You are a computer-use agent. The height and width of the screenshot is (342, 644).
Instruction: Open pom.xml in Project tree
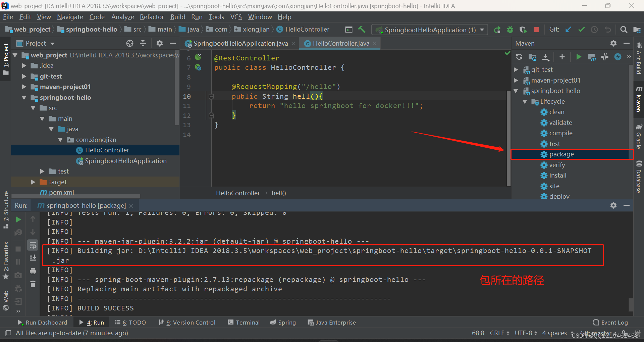coord(61,192)
